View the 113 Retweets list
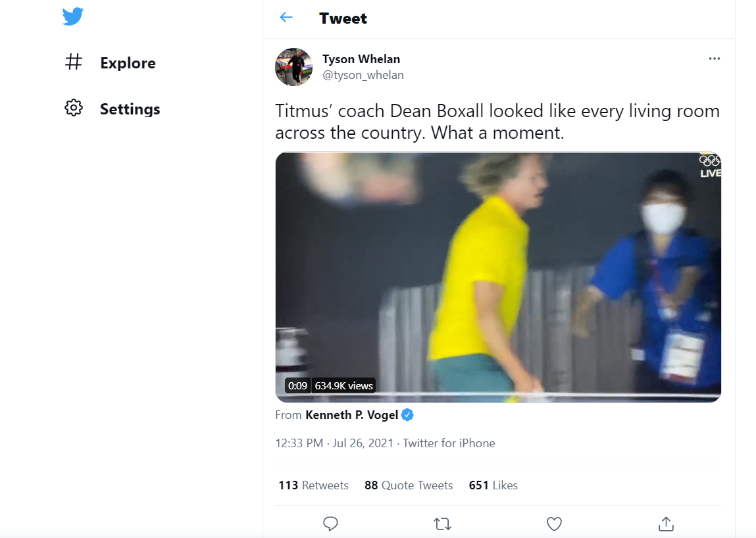The width and height of the screenshot is (756, 538). 313,485
